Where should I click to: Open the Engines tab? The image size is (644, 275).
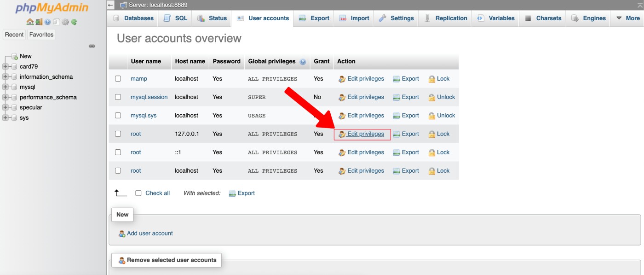(x=588, y=18)
